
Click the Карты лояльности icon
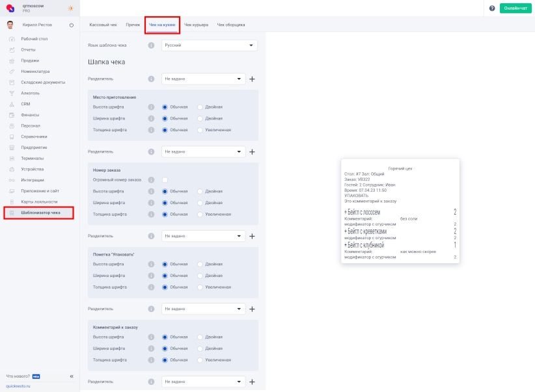click(12, 202)
